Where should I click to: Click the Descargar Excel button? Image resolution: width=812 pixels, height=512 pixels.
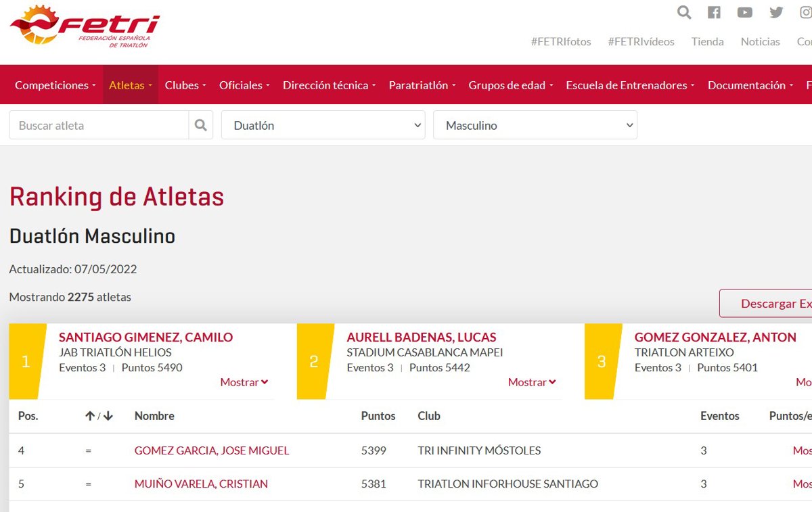(x=768, y=304)
